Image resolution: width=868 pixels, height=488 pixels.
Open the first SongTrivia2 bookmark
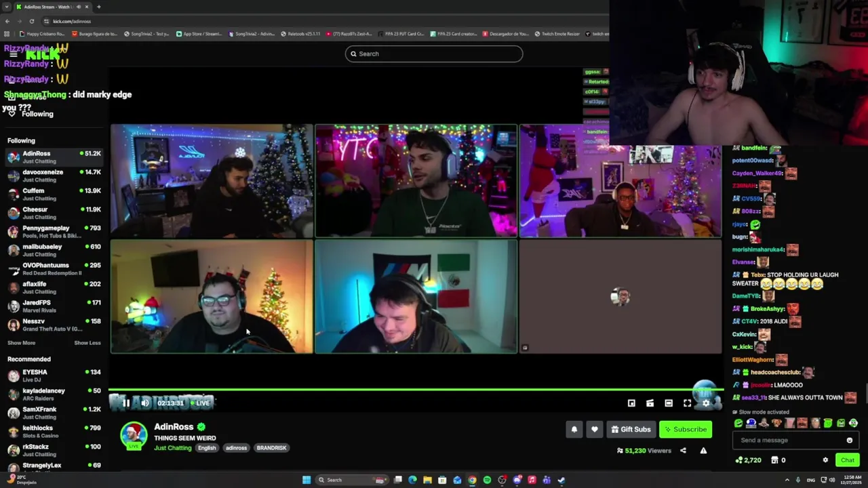tap(146, 34)
